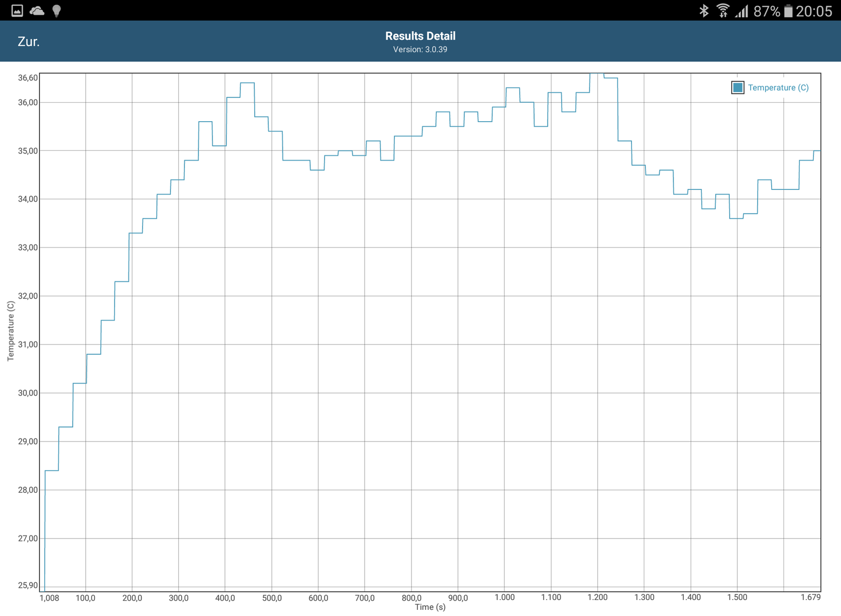This screenshot has width=841, height=616.
Task: Open the cloud notification icon
Action: click(x=37, y=10)
